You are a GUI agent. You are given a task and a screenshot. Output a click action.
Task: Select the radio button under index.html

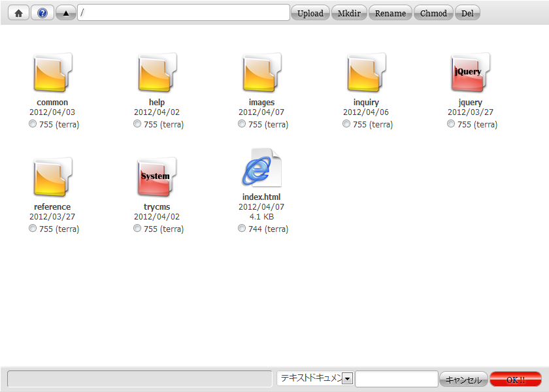242,229
